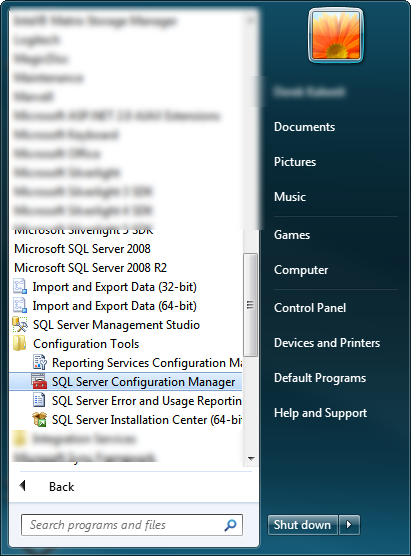Viewport: 411px width, 556px height.
Task: Click the Reporting Services Configuration Manager icon
Action: [x=39, y=362]
